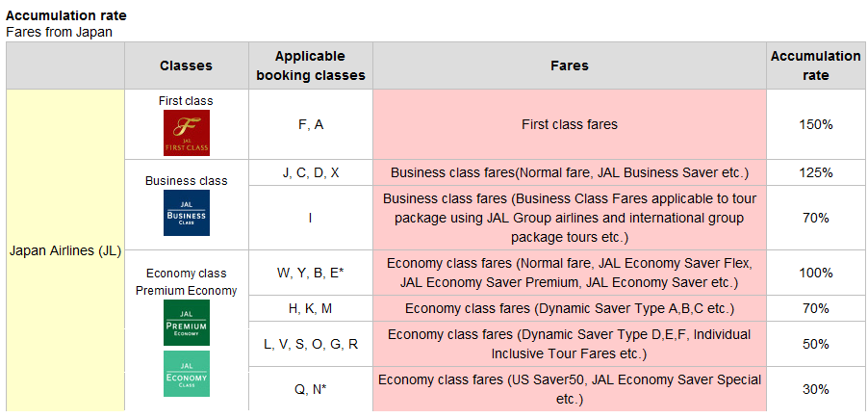Select the Dynamic Saver Type A,B,C fares cell

click(x=570, y=309)
